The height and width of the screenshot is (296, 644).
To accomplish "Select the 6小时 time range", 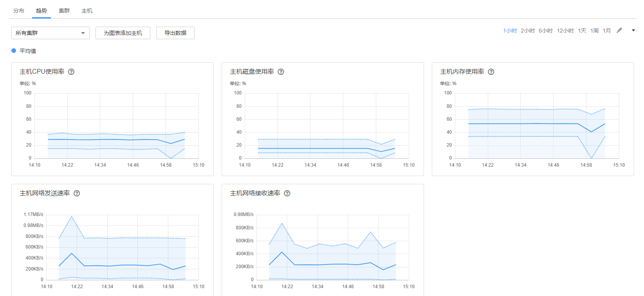I will click(x=545, y=31).
